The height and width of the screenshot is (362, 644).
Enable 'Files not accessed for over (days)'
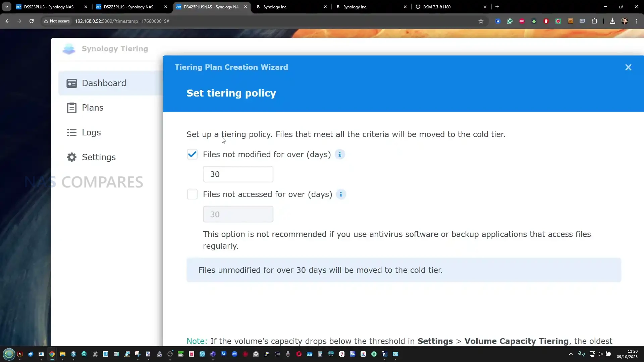point(192,194)
